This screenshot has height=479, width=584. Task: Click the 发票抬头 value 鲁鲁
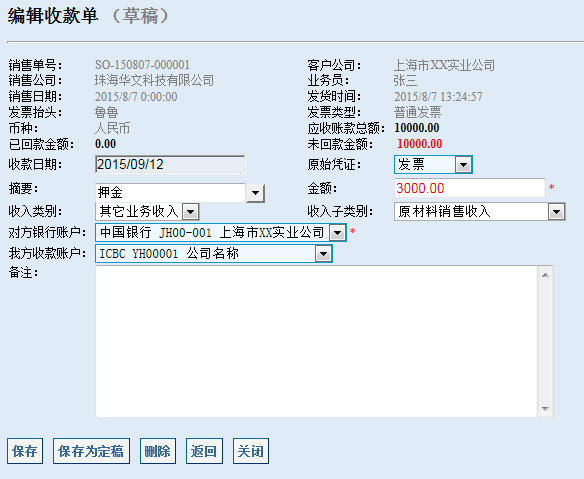click(x=107, y=112)
